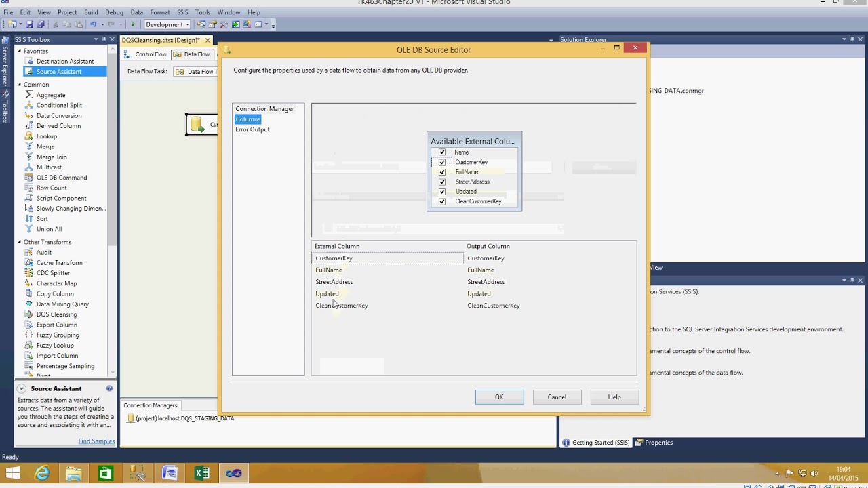The width and height of the screenshot is (868, 488).
Task: Switch to the Properties tab
Action: coord(654,443)
